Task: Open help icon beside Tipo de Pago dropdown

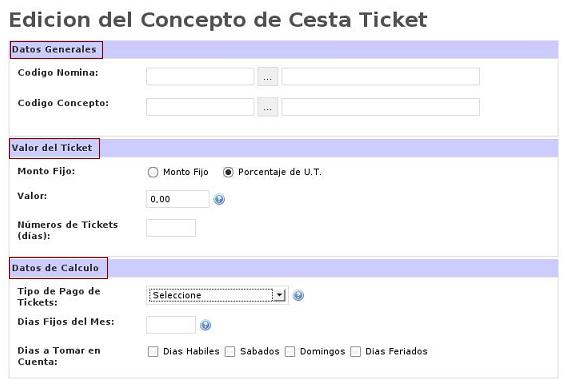Action: (x=298, y=295)
